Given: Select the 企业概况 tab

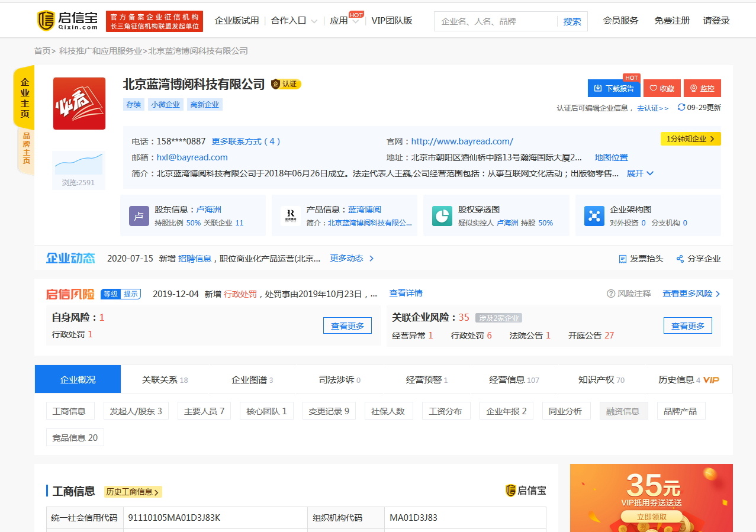Looking at the screenshot, I should (78, 379).
